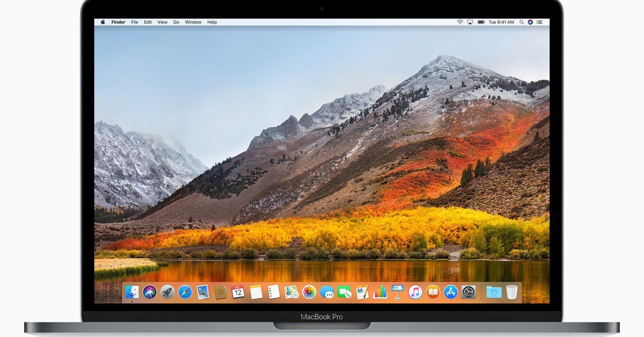Viewport: 644px width, 337px height.
Task: Open Spotlight search magnifier in menu bar
Action: (x=522, y=22)
